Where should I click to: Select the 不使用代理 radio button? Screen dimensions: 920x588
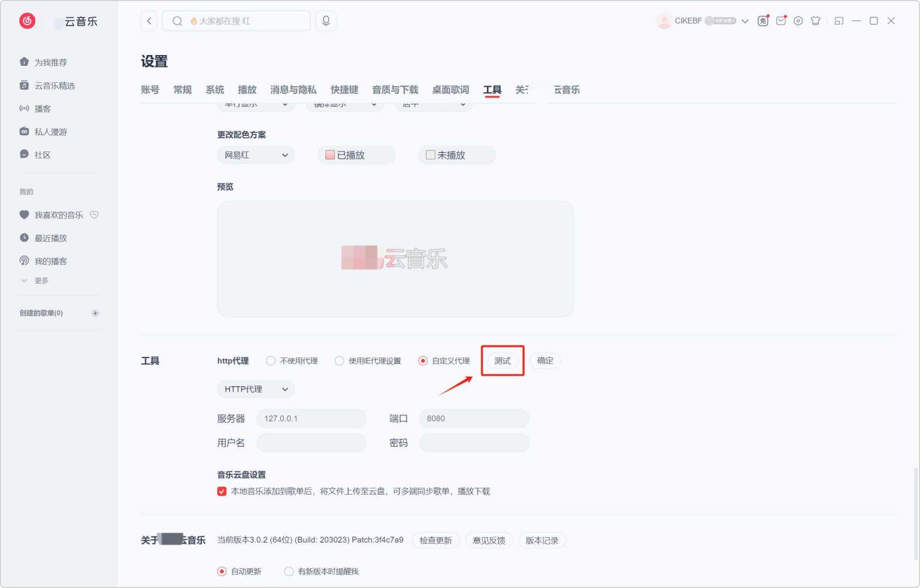[x=271, y=361]
